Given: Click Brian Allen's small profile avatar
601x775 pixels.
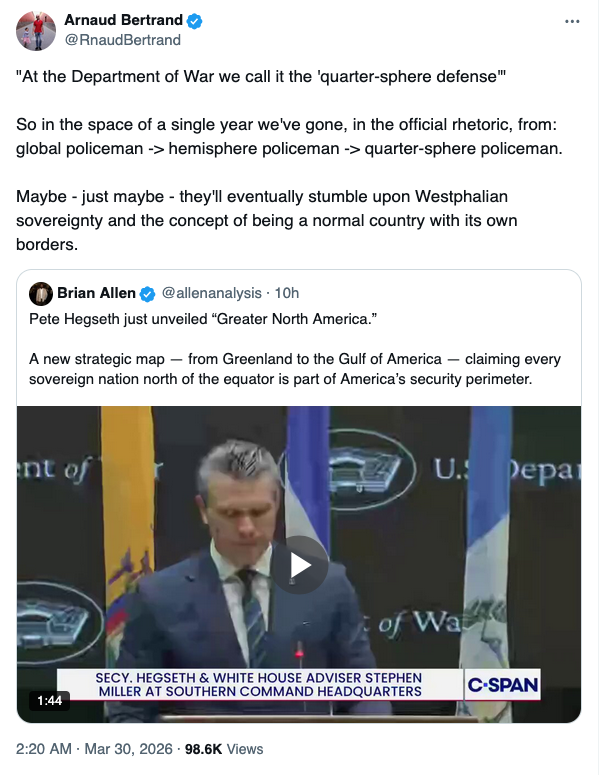Looking at the screenshot, I should pyautogui.click(x=41, y=293).
